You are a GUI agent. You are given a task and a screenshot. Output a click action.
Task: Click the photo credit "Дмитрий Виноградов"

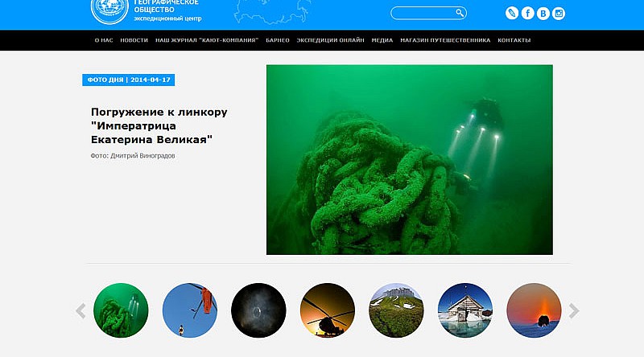point(142,156)
